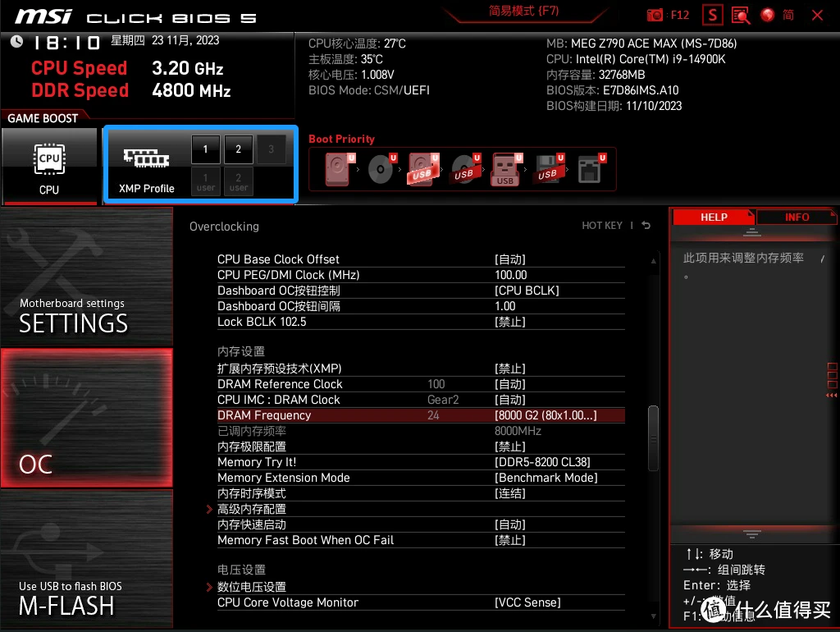Open Dashboard OC按钮控制 setting
840x632 pixels.
click(421, 291)
